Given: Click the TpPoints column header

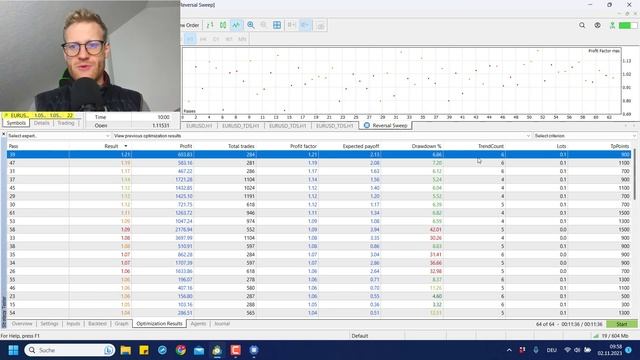Looking at the screenshot, I should pos(620,146).
